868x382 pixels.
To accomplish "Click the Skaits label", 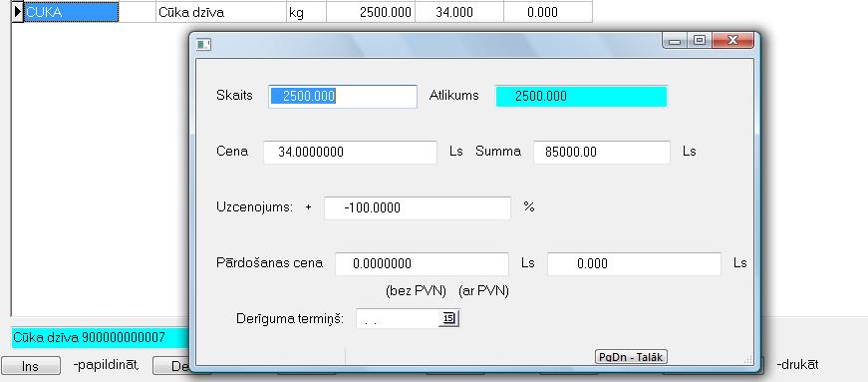I will click(234, 95).
